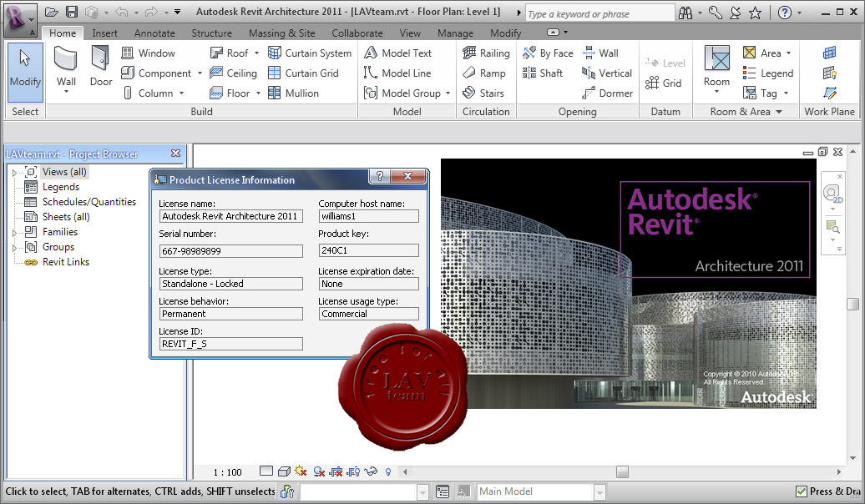
Task: Activate the Railing tool
Action: [x=486, y=53]
